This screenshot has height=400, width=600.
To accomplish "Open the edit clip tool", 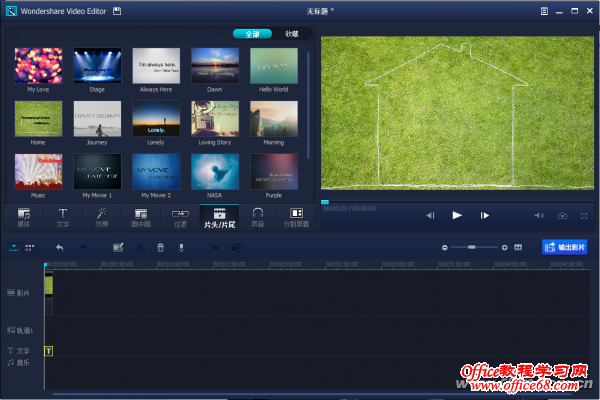I will [x=118, y=248].
